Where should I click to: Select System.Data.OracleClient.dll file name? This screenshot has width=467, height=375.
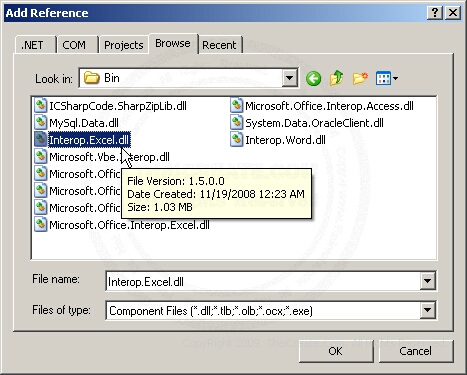click(314, 123)
